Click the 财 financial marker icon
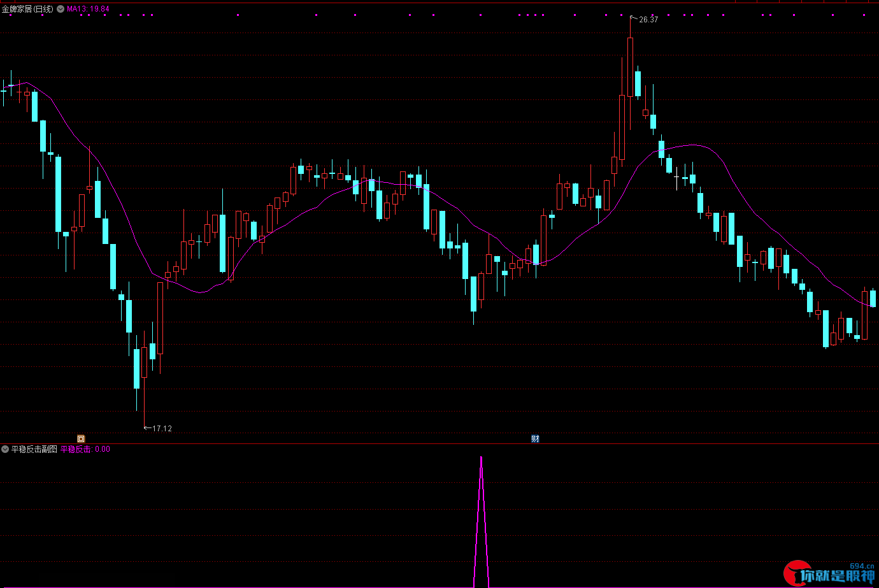The image size is (879, 588). (x=535, y=438)
